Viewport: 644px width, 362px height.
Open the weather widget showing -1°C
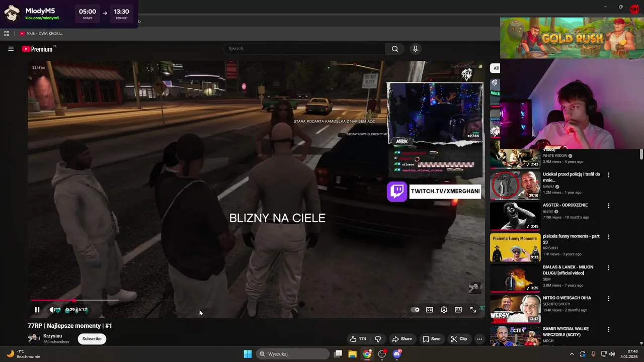pyautogui.click(x=23, y=354)
